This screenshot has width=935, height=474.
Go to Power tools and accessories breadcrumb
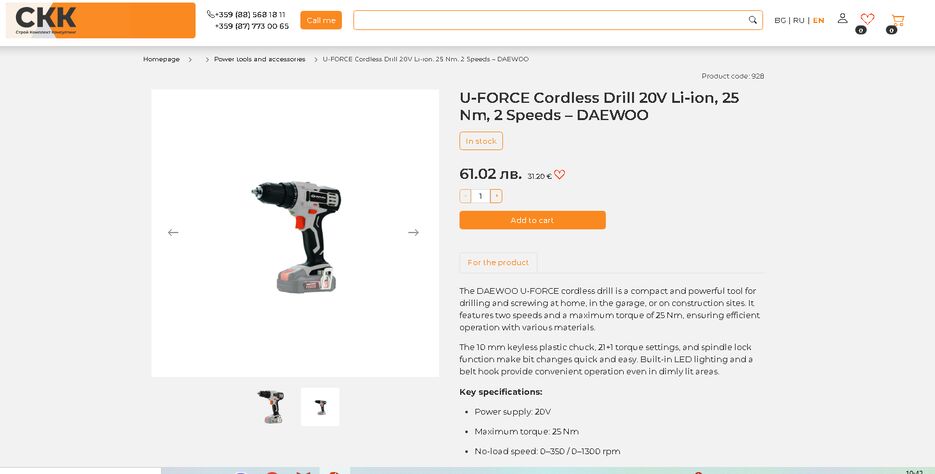(x=259, y=59)
